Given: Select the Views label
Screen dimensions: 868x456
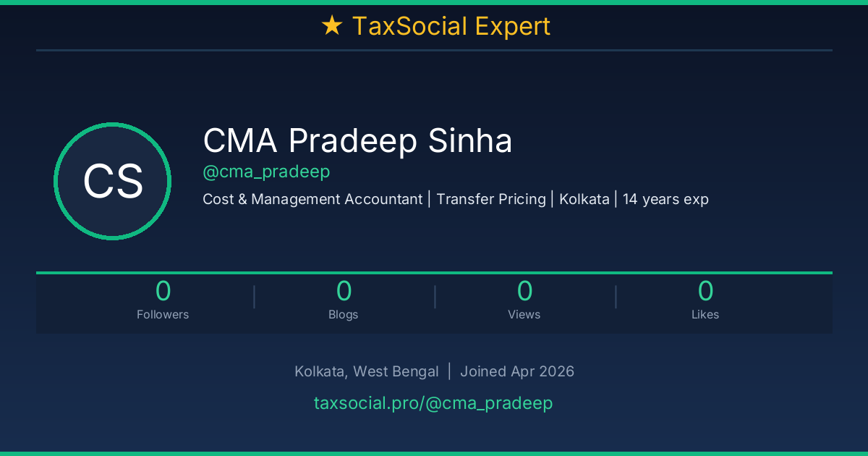Looking at the screenshot, I should pos(524,314).
